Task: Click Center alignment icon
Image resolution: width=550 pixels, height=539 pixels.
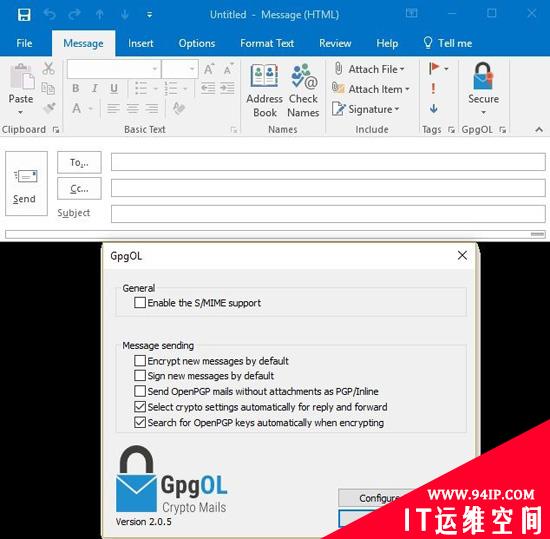Action: click(133, 108)
